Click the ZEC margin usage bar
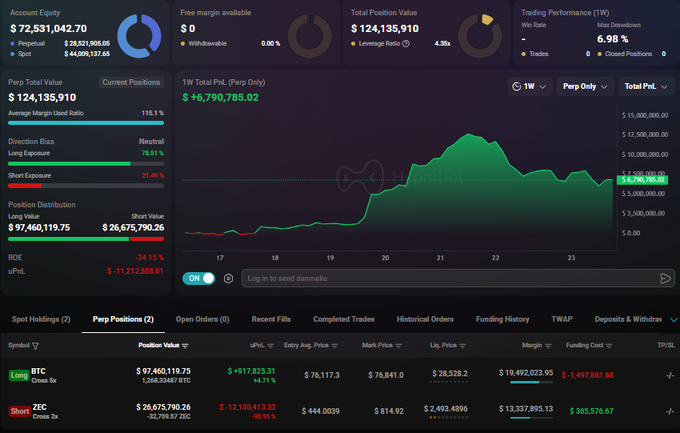 pyautogui.click(x=531, y=418)
